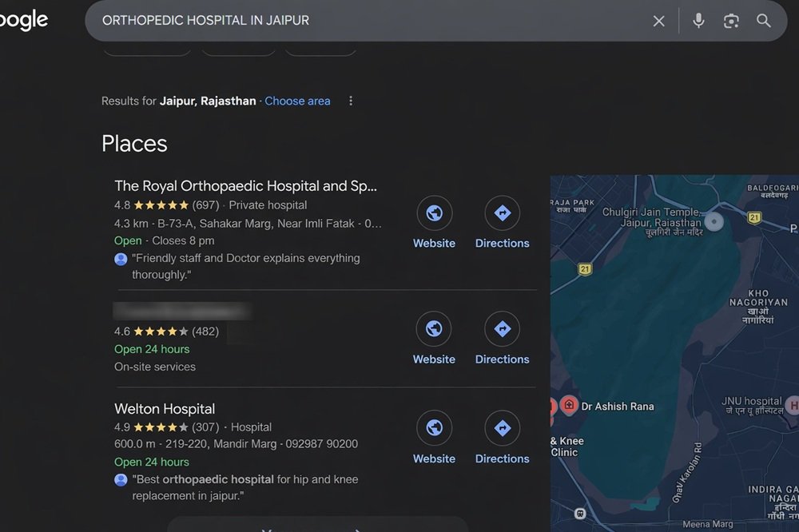Select the Chulgiri Jain Temple map marker
799x532 pixels.
click(714, 222)
